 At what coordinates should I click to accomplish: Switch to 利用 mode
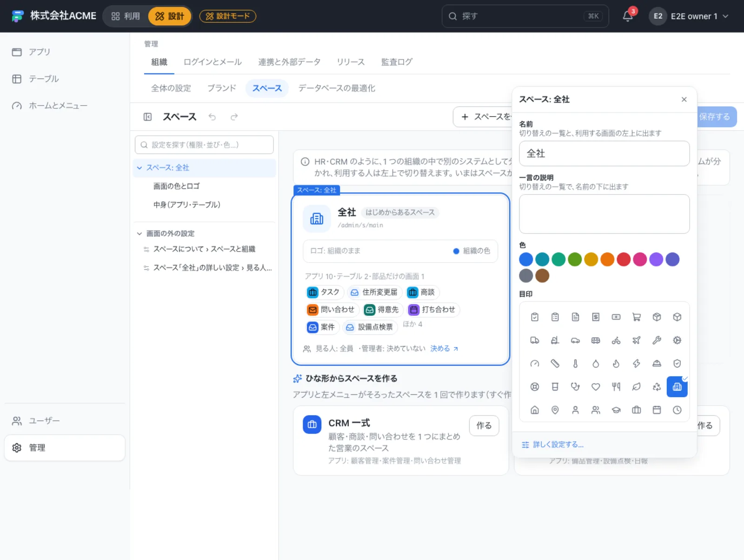click(x=126, y=16)
